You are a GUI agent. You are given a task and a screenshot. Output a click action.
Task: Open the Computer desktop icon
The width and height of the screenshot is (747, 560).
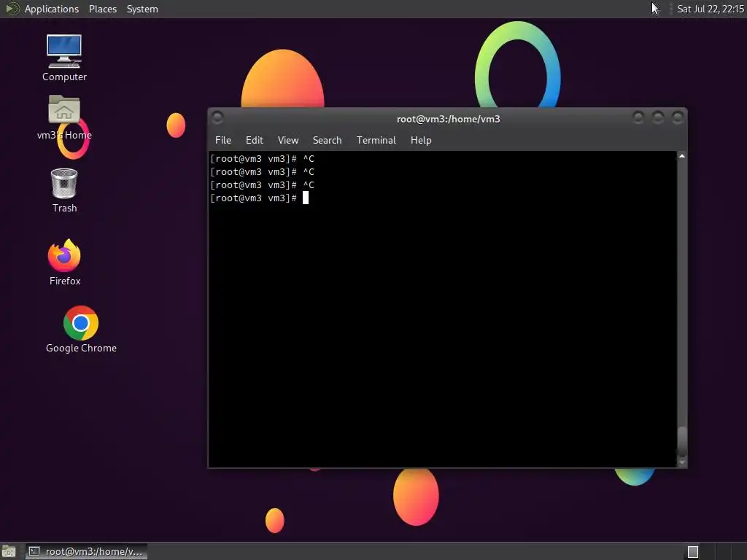tap(64, 58)
